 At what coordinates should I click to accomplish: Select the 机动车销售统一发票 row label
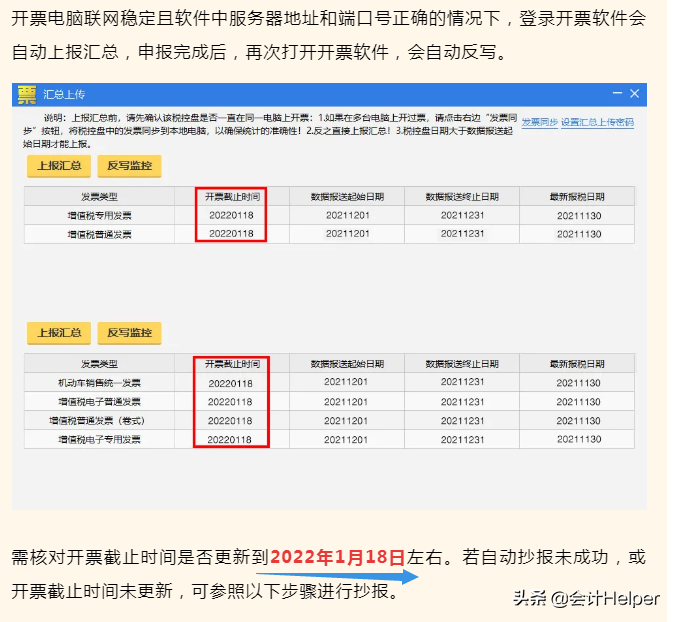click(x=99, y=383)
